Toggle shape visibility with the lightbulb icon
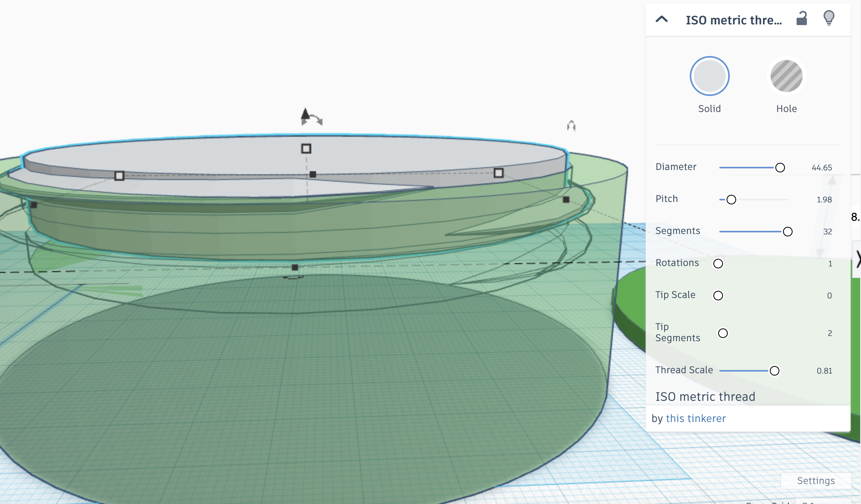Image resolution: width=861 pixels, height=504 pixels. click(x=829, y=18)
